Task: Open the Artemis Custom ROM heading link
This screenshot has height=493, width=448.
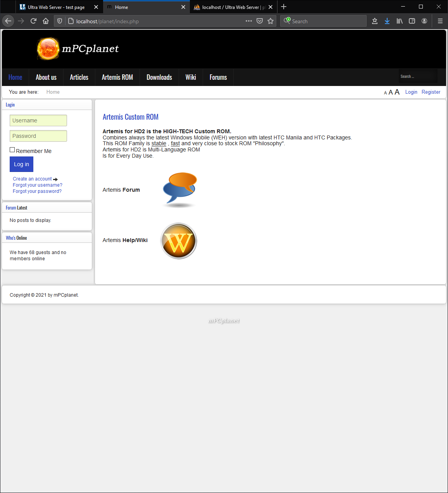Action: (131, 117)
